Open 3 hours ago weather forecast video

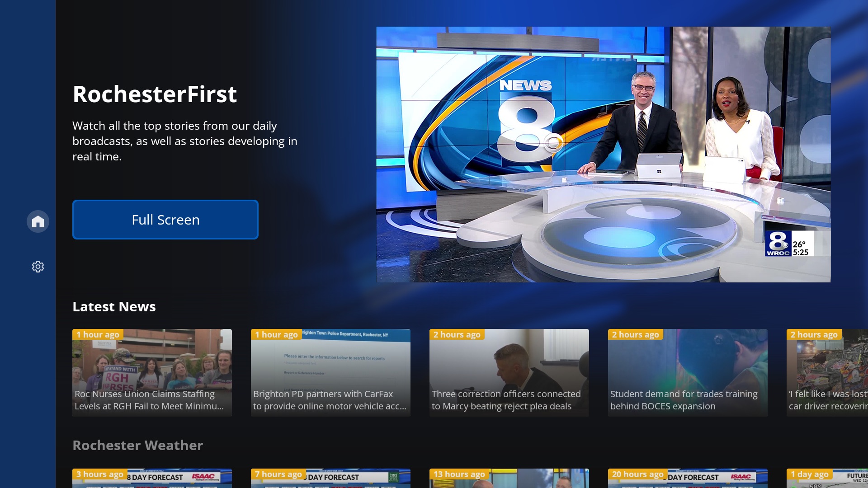point(152,478)
